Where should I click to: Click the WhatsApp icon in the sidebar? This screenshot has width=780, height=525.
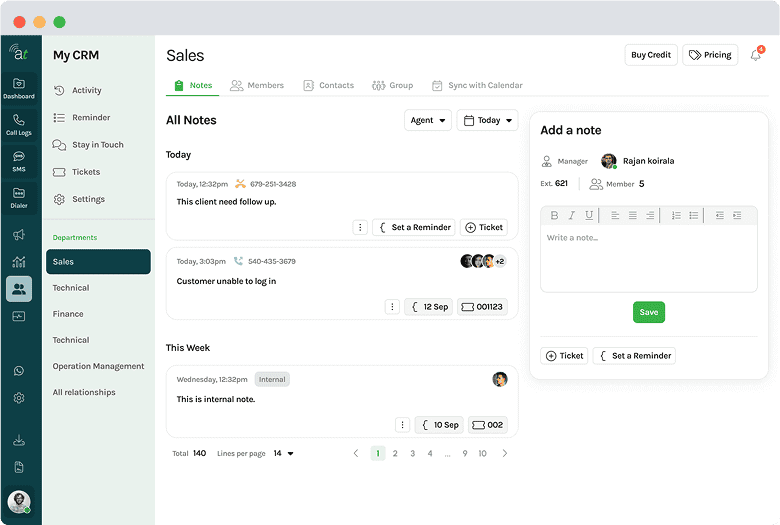click(x=18, y=371)
